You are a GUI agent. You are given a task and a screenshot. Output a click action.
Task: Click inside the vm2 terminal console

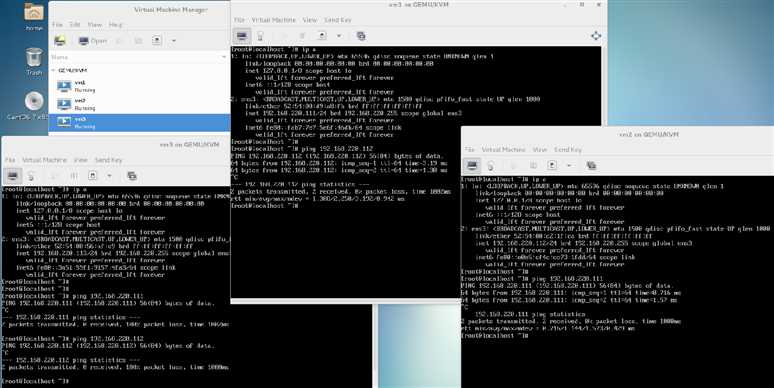pyautogui.click(x=617, y=281)
